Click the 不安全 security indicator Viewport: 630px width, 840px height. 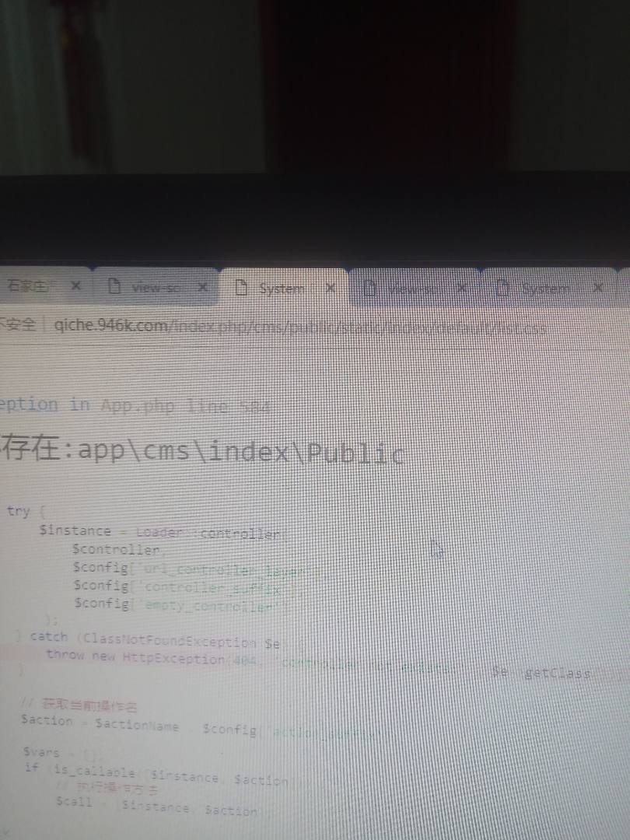tap(17, 325)
